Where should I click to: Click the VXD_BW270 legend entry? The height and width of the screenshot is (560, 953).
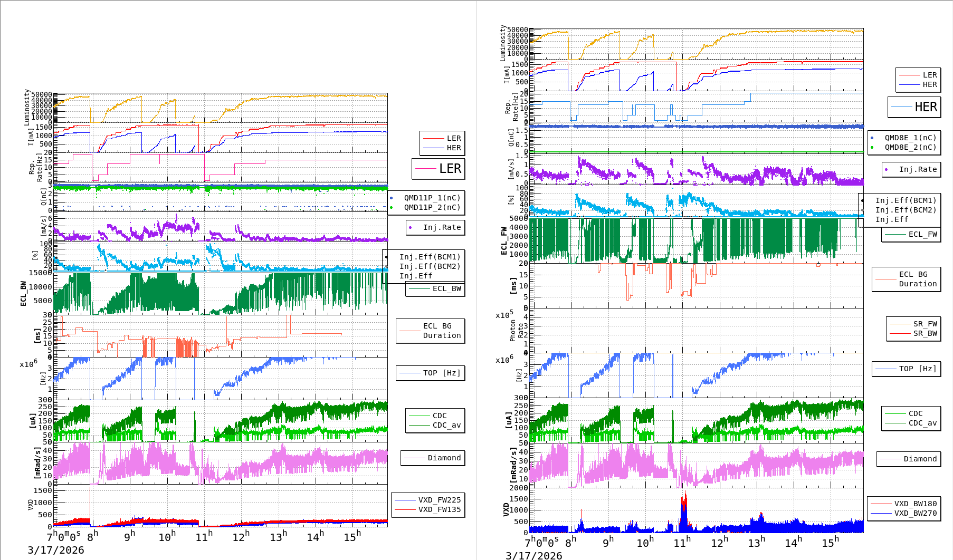904,514
